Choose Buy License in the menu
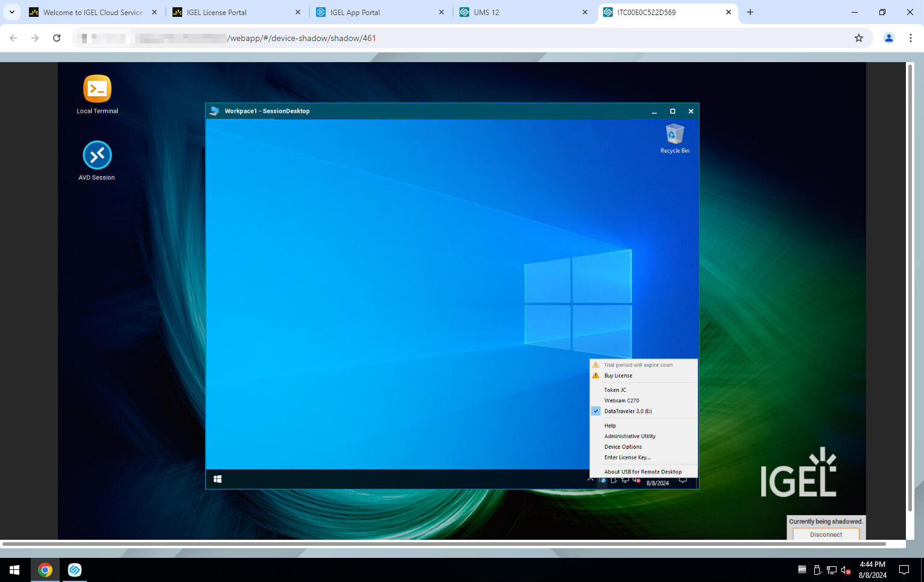924x582 pixels. 618,376
